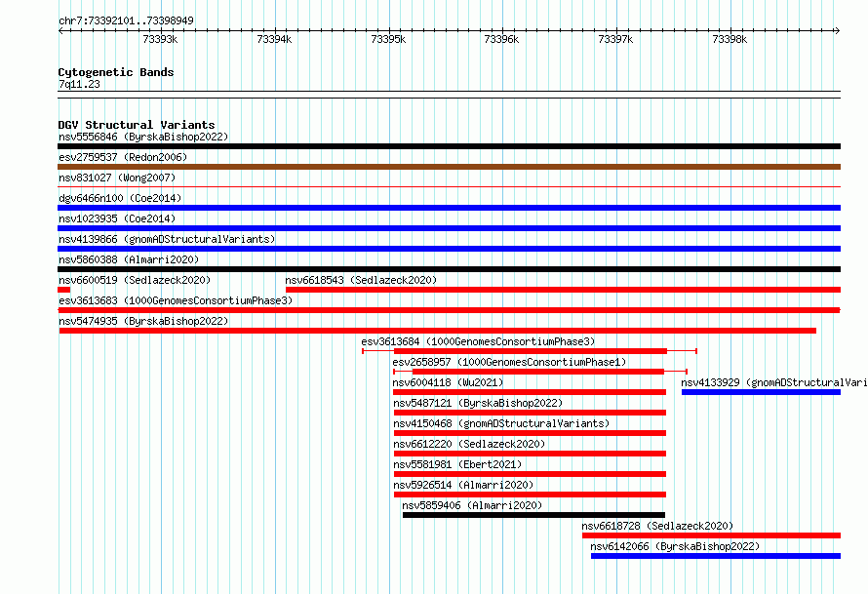Click chr7:73392101..73398949 coordinate text
The height and width of the screenshot is (594, 868).
tap(126, 20)
